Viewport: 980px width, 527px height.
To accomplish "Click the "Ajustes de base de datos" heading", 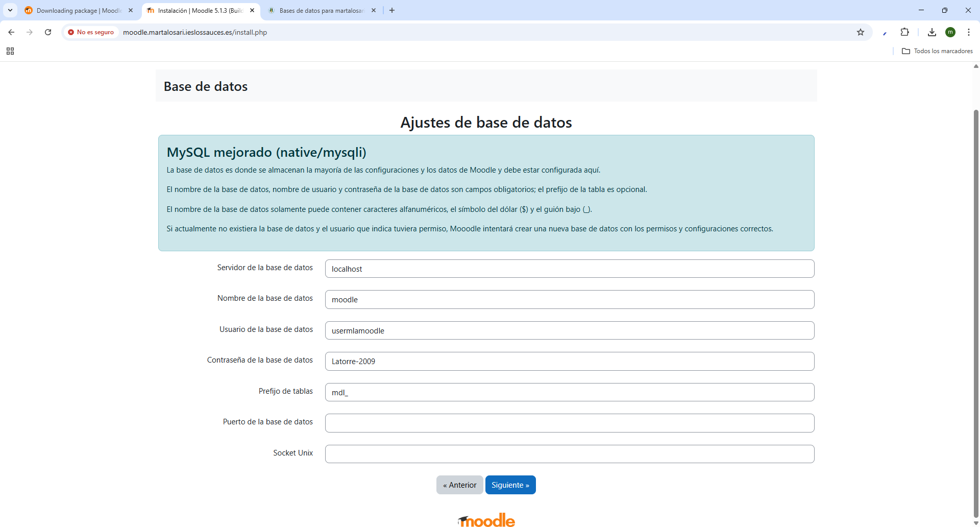I will [486, 123].
